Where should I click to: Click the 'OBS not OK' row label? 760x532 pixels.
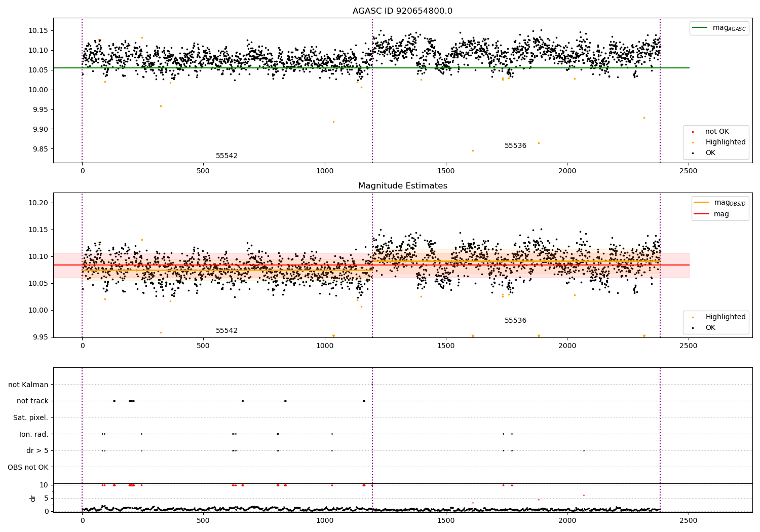click(x=28, y=468)
